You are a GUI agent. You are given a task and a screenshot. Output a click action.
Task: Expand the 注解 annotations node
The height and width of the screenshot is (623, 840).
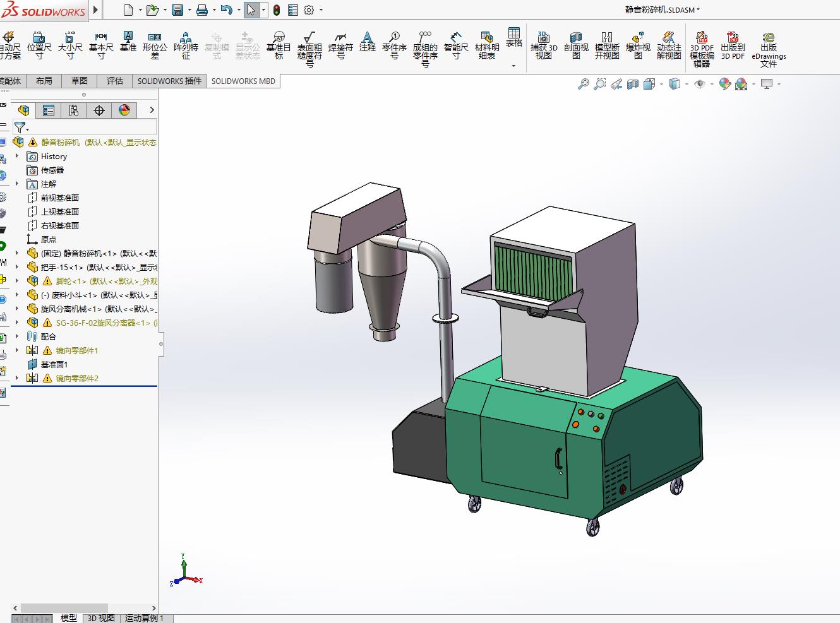pos(17,184)
